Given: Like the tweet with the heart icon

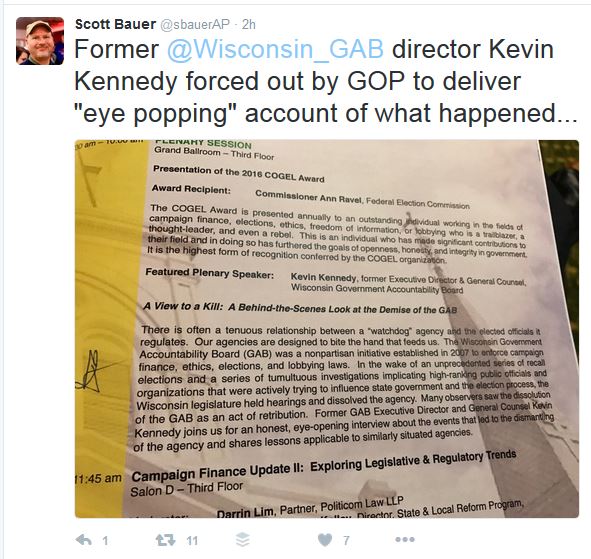Looking at the screenshot, I should 325,540.
